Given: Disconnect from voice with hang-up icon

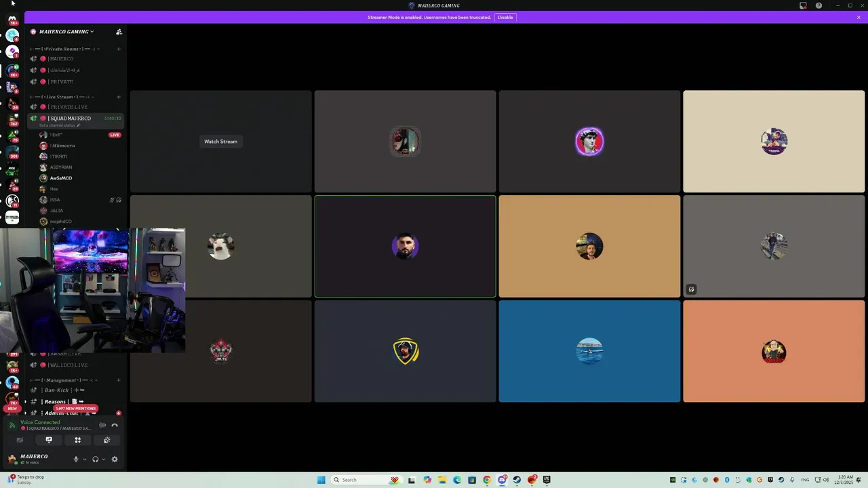Looking at the screenshot, I should point(115,426).
